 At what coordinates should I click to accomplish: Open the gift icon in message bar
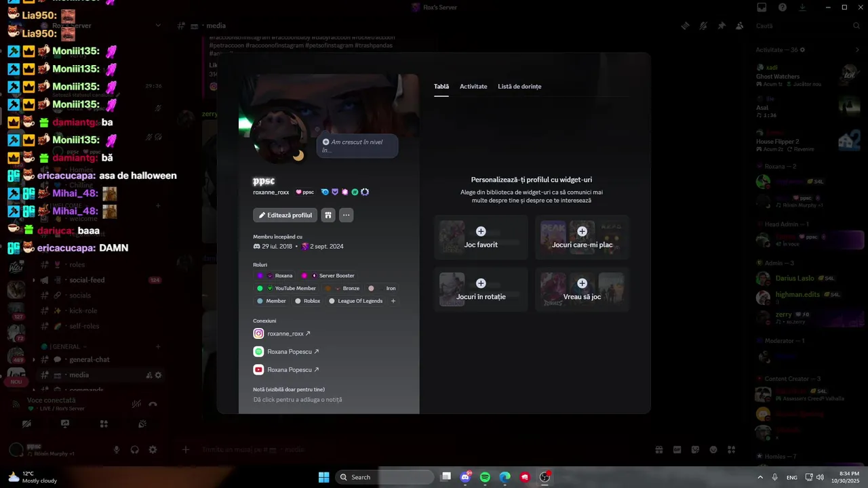tap(658, 449)
